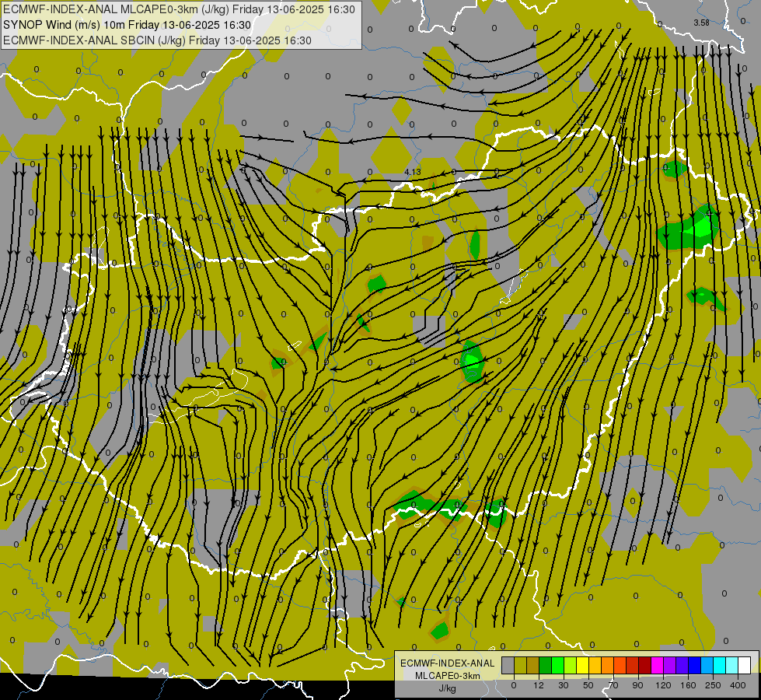Click the 'J/kg' unit label in the legend
761x700 pixels.
(x=447, y=688)
